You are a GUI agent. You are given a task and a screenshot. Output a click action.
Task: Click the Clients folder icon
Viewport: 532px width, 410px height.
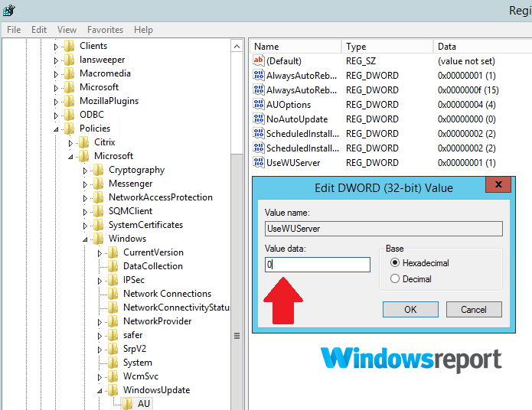[x=70, y=46]
